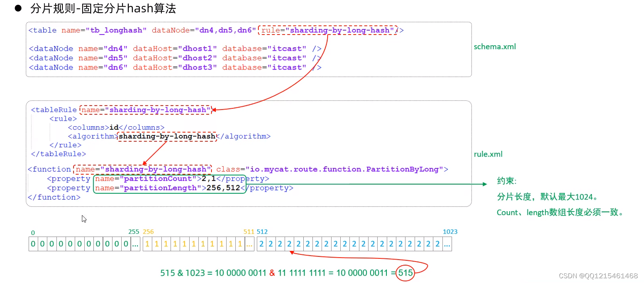Click index label "255" above the array
Screen dimensions: 644x283
(x=134, y=232)
